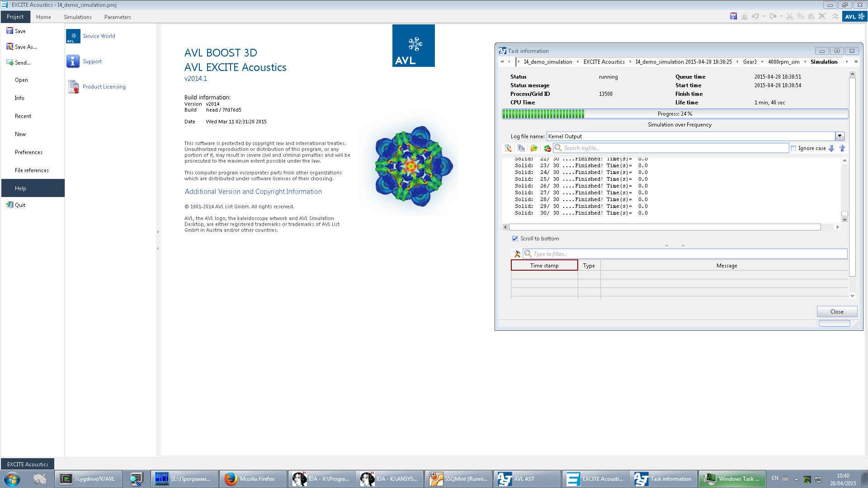Click the highlight/edit log icon in Task information
Image resolution: width=868 pixels, height=488 pixels.
point(509,148)
